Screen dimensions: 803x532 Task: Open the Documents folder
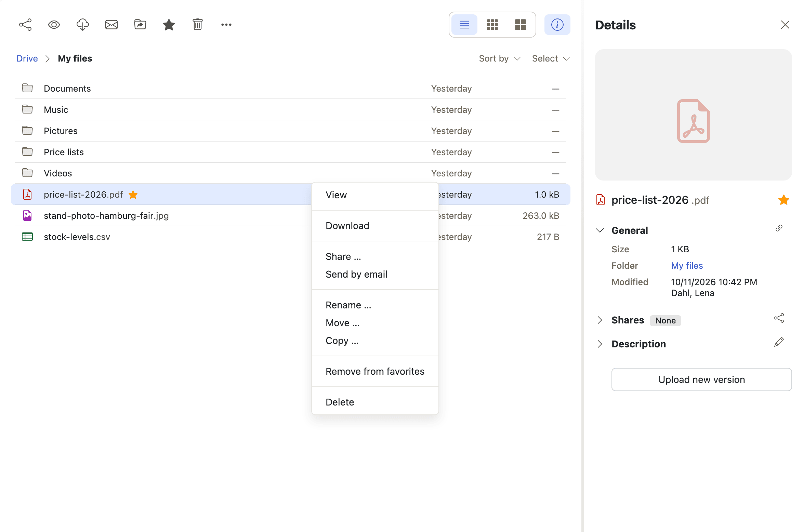[291, 89]
